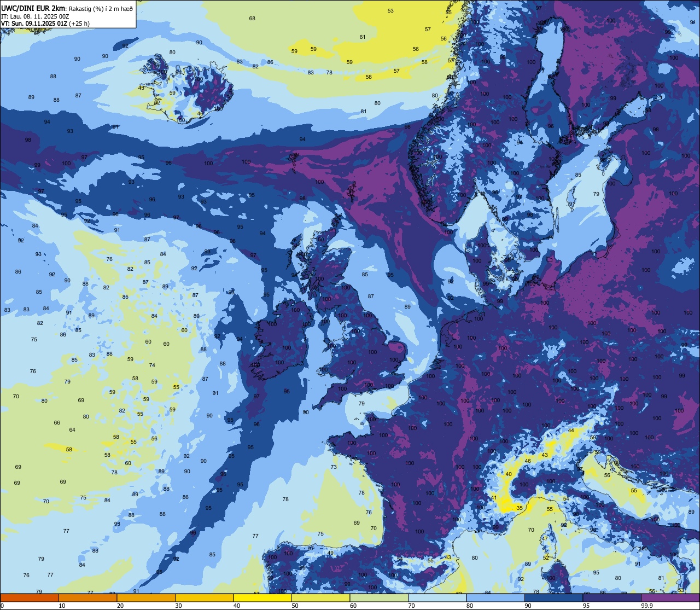Click the humidity value '47' on the map
700x610 pixels.
click(545, 539)
